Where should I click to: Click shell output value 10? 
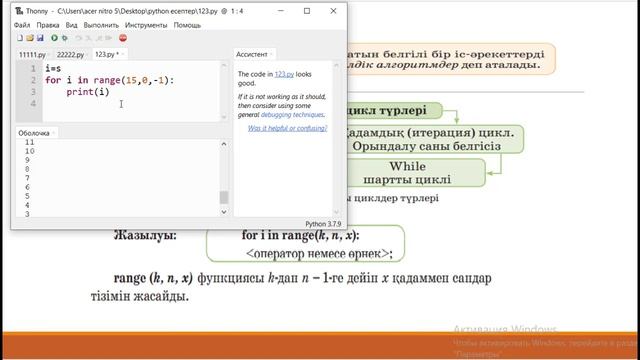29,151
